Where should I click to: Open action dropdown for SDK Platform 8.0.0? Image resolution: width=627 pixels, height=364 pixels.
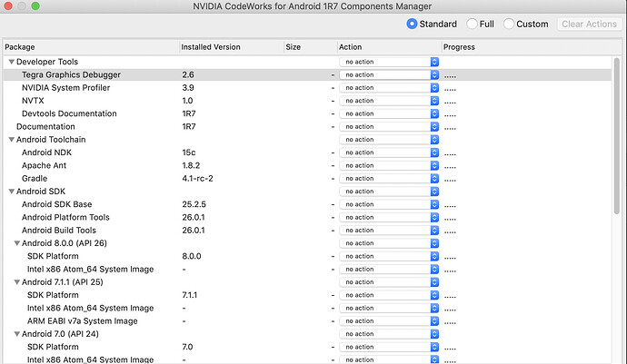(x=389, y=256)
